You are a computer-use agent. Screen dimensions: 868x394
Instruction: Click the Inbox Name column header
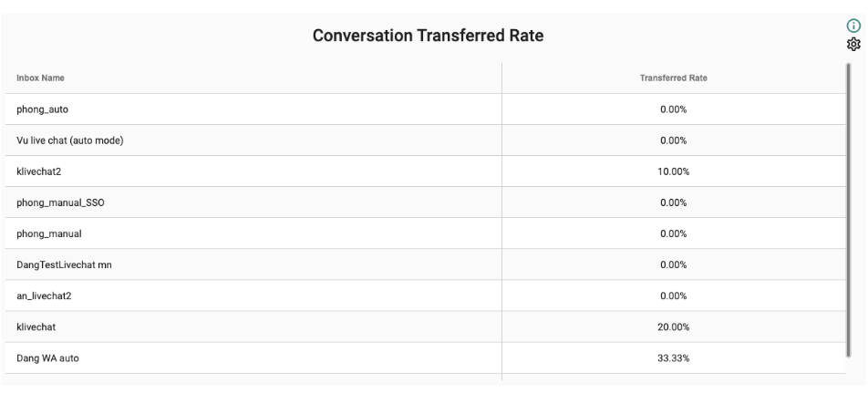pyautogui.click(x=40, y=78)
